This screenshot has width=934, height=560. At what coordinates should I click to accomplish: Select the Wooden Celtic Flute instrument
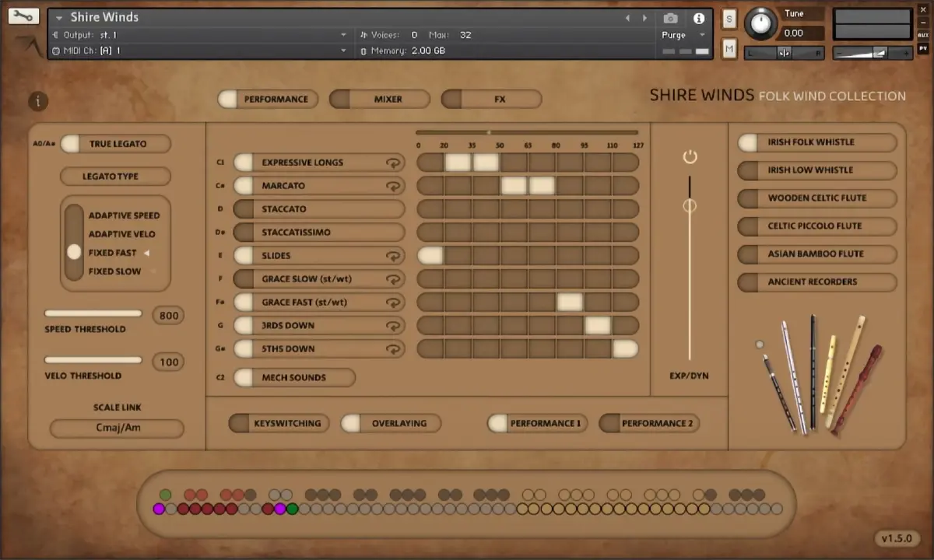coord(816,198)
